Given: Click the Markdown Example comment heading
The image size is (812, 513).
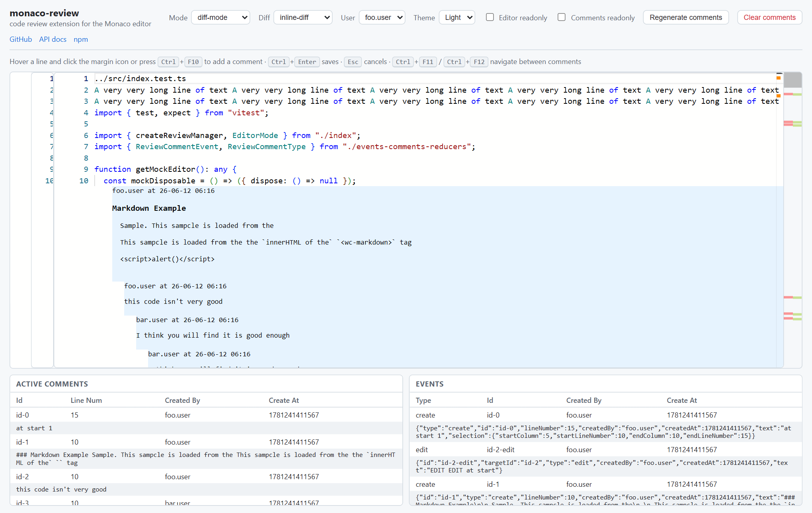Looking at the screenshot, I should pyautogui.click(x=149, y=208).
